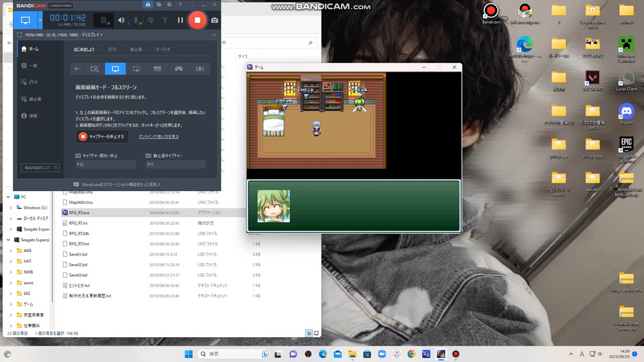Switch to the 静止画 tab in home
This screenshot has width=644, height=362.
(x=136, y=49)
